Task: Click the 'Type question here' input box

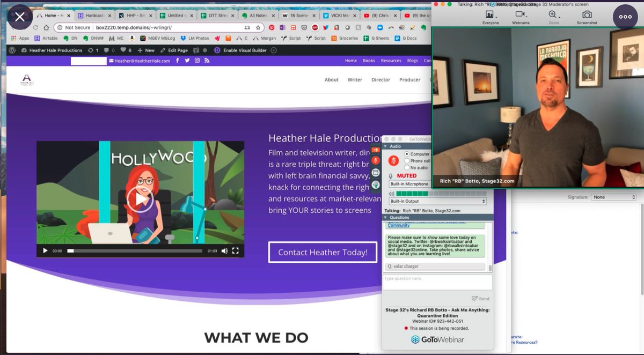Action: (x=437, y=282)
